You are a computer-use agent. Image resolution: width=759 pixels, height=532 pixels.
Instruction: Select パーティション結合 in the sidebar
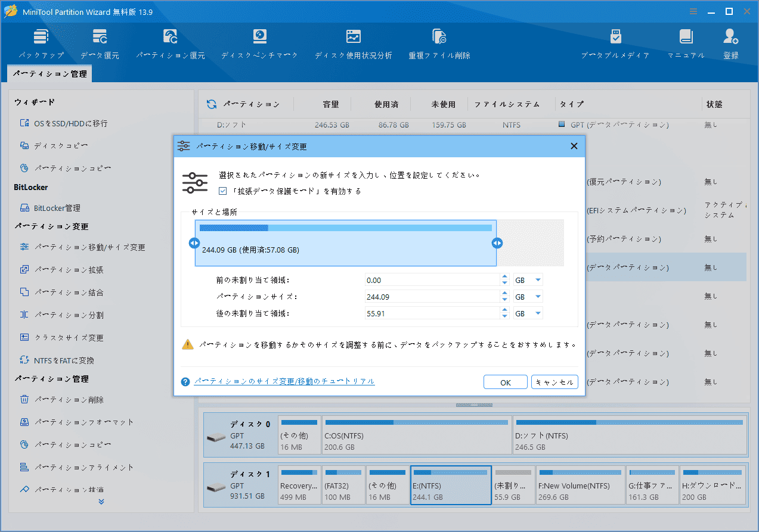point(61,293)
